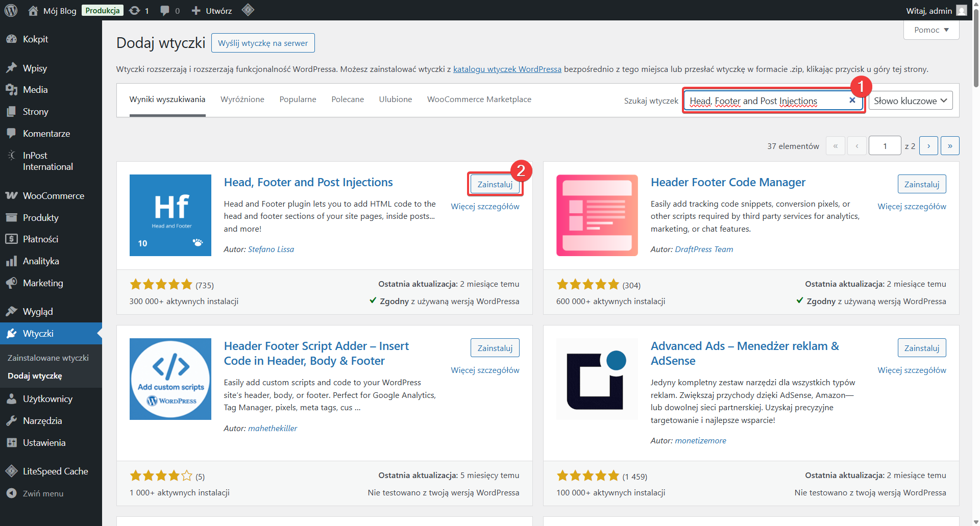Switch to Wyróżnione tab
Image resolution: width=980 pixels, height=526 pixels.
point(242,99)
